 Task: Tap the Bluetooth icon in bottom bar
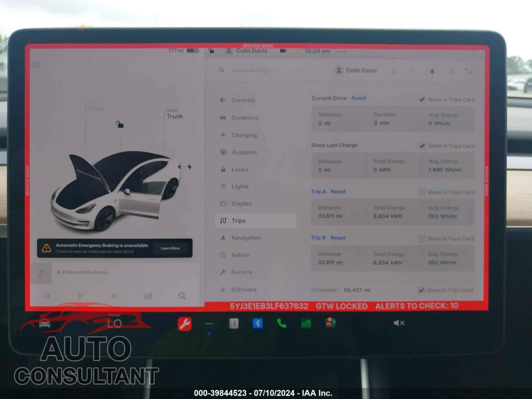(258, 323)
